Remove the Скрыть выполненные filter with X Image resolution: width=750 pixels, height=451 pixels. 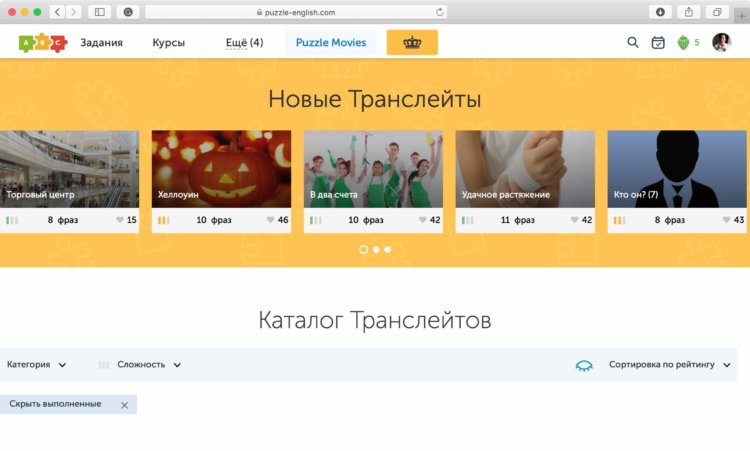tap(124, 405)
